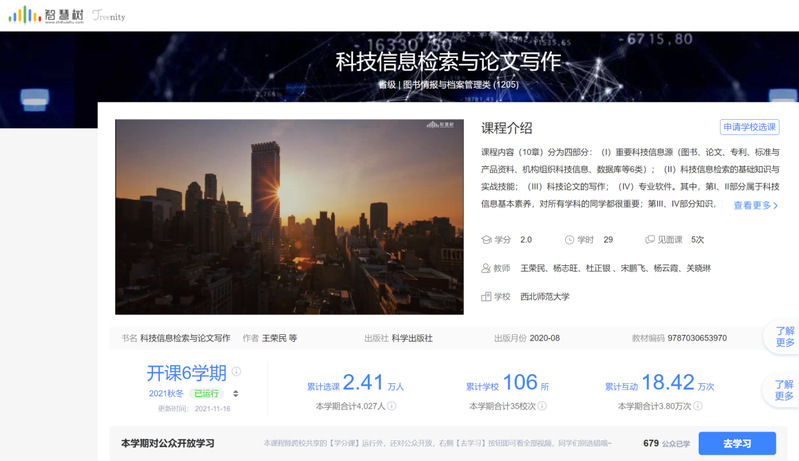Image resolution: width=799 pixels, height=461 pixels.
Task: Click the 学分 graduation cap icon
Action: tap(487, 240)
